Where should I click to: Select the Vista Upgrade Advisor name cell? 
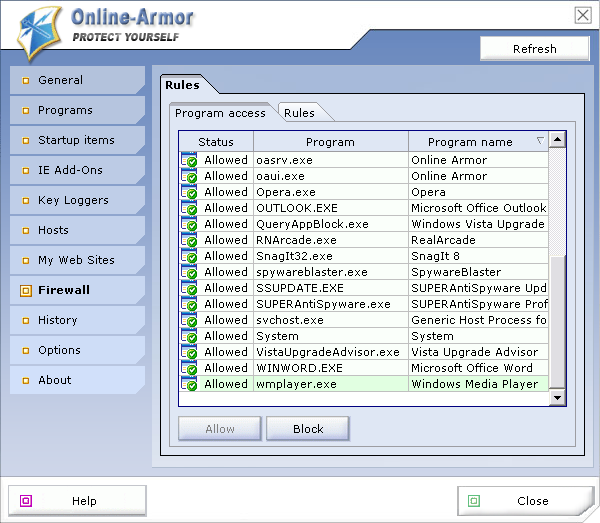click(478, 352)
